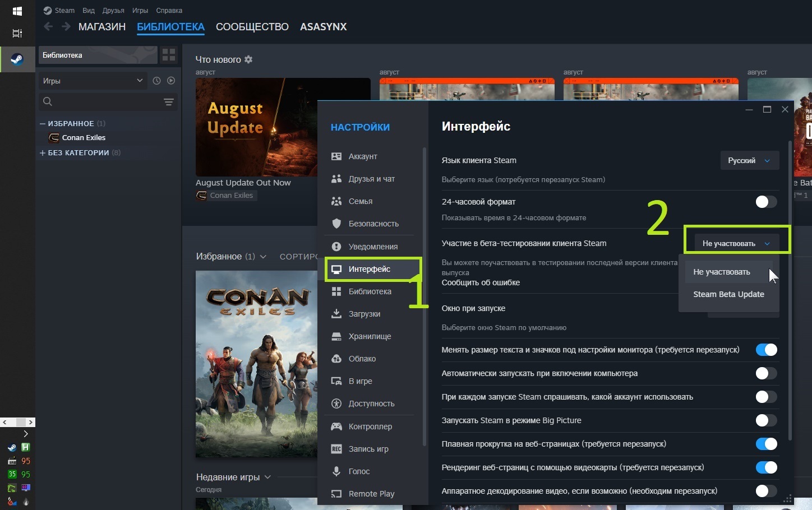The height and width of the screenshot is (510, 812).
Task: Expand the hidden tray icons chevron
Action: (26, 434)
